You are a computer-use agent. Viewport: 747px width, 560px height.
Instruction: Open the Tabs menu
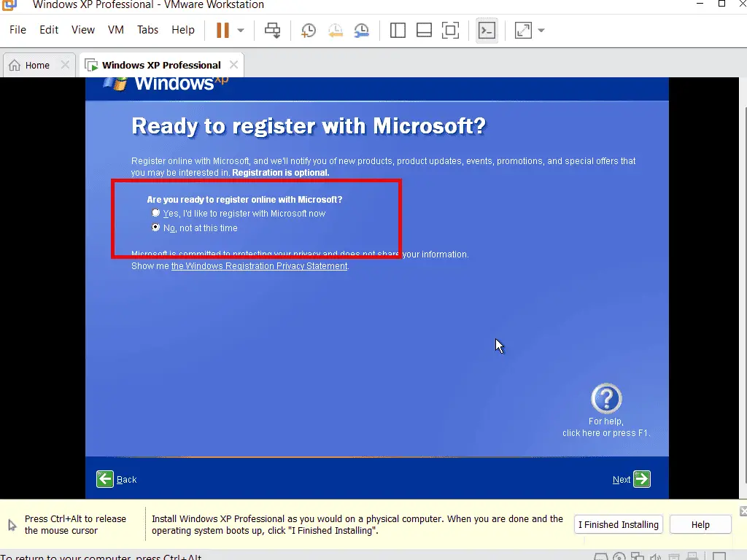click(x=147, y=29)
